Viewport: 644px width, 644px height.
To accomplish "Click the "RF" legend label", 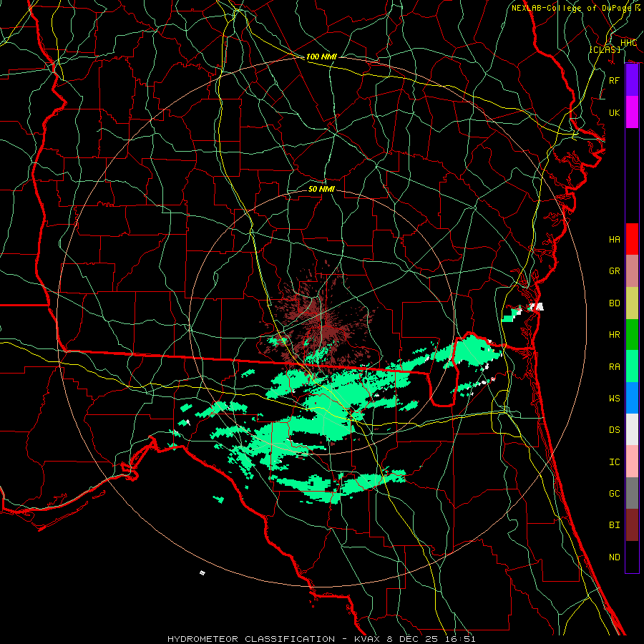I will point(615,80).
